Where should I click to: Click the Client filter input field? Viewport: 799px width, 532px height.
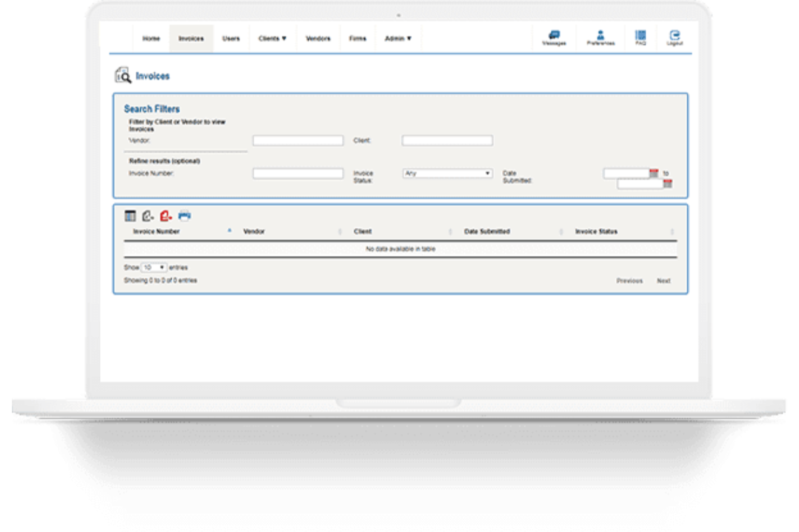tap(448, 141)
